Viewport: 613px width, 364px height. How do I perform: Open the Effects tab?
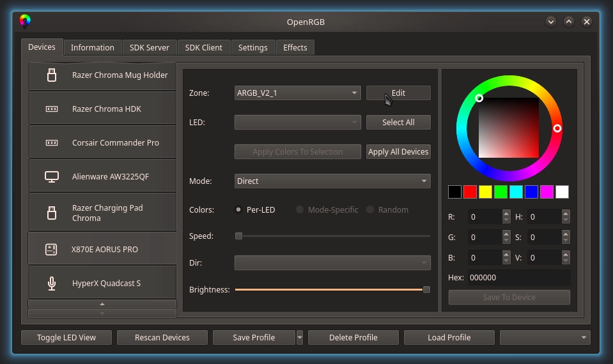[295, 48]
